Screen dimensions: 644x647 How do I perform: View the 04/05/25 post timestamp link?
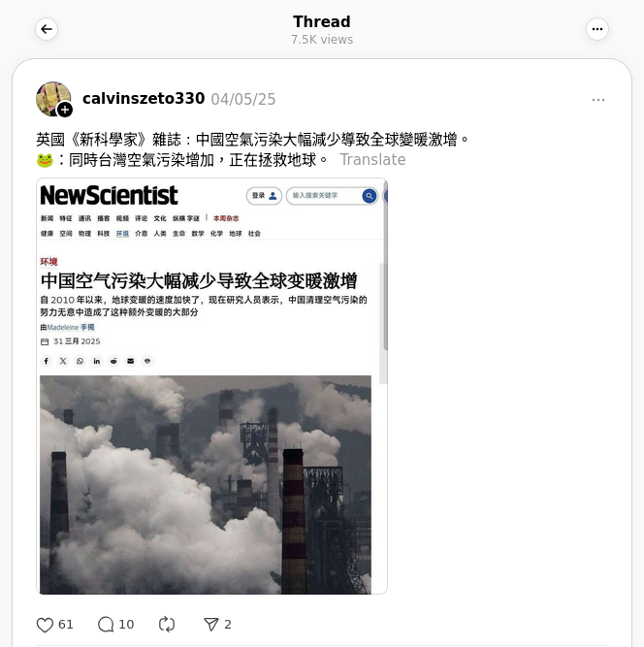(x=243, y=100)
